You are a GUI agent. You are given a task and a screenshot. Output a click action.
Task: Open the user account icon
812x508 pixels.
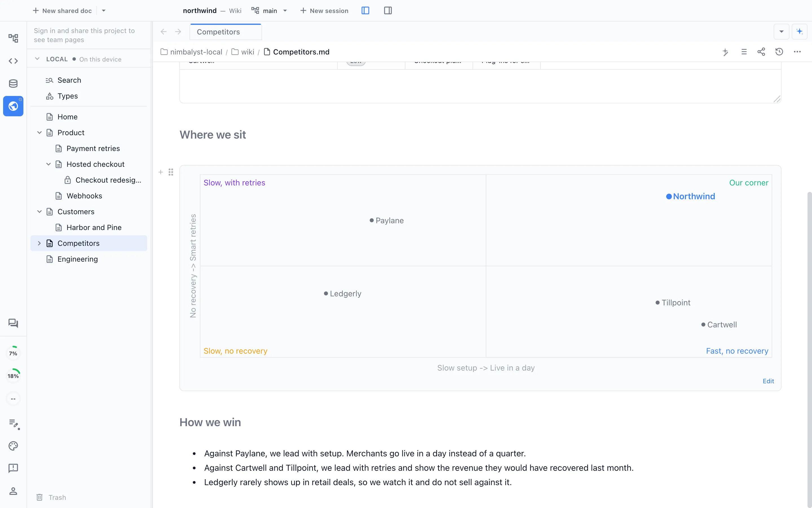tap(13, 491)
